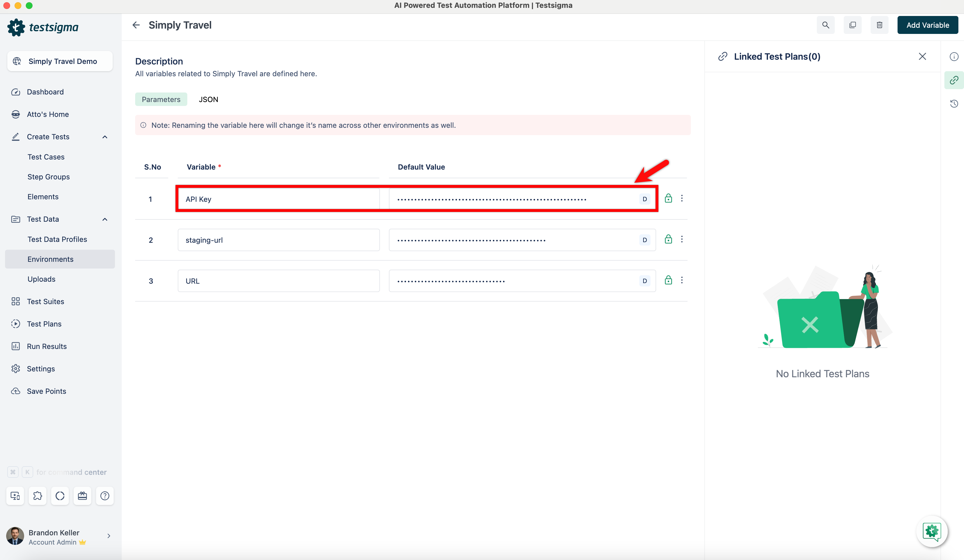Click the puzzle add-ons icon bottom left
This screenshot has height=560, width=964.
pyautogui.click(x=38, y=496)
